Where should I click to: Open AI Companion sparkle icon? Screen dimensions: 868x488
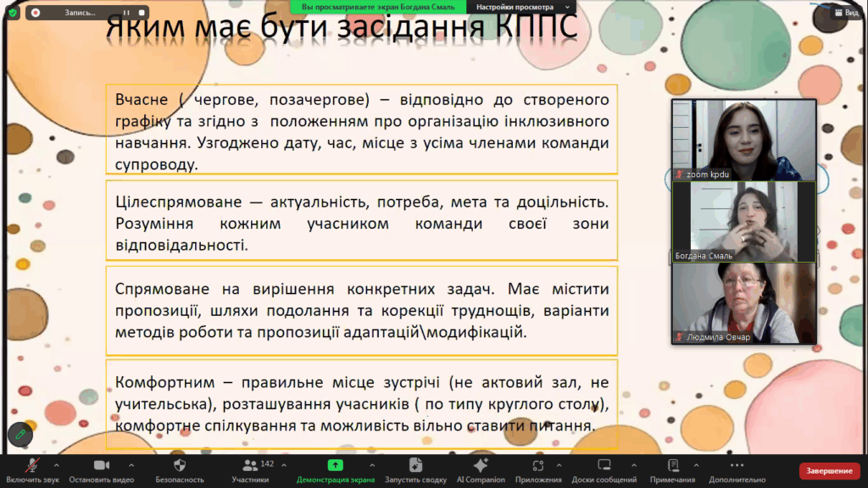coord(481,466)
